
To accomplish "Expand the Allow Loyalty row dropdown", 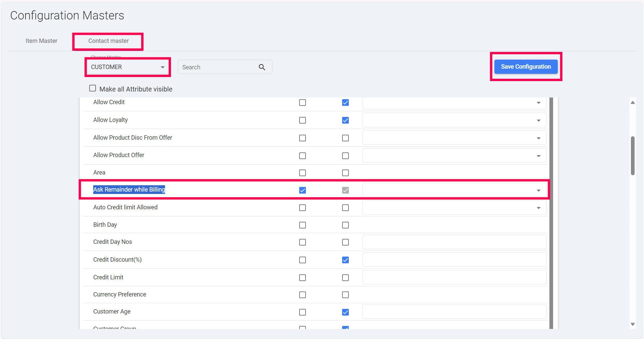I will (x=538, y=121).
